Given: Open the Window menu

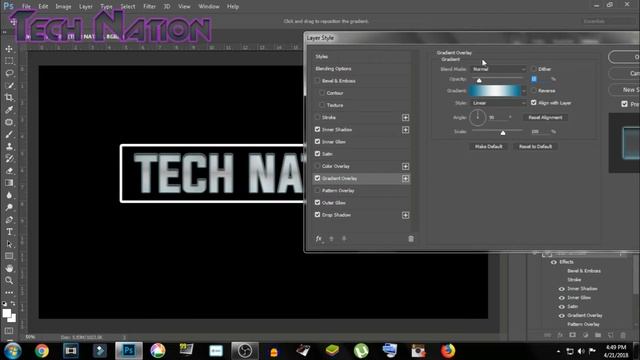Looking at the screenshot, I should pos(209,7).
